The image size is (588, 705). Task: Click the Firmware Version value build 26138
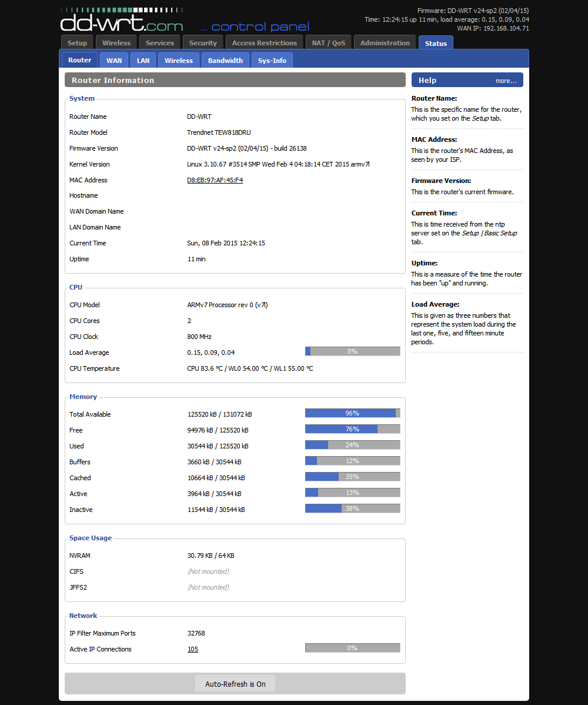click(x=246, y=148)
